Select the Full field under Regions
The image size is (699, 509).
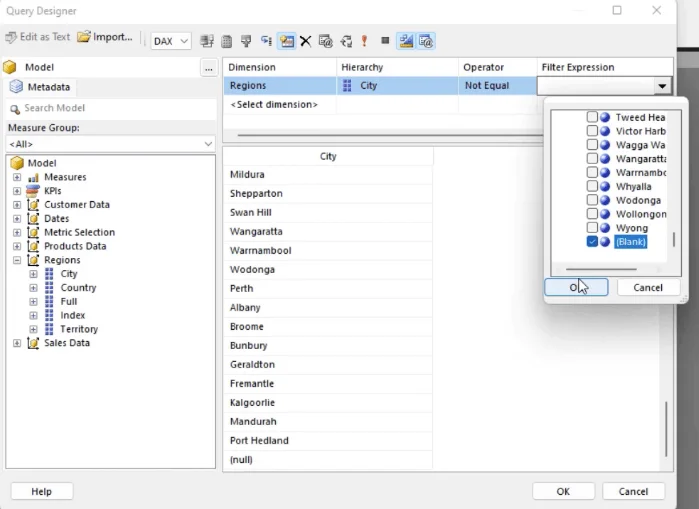coord(69,301)
